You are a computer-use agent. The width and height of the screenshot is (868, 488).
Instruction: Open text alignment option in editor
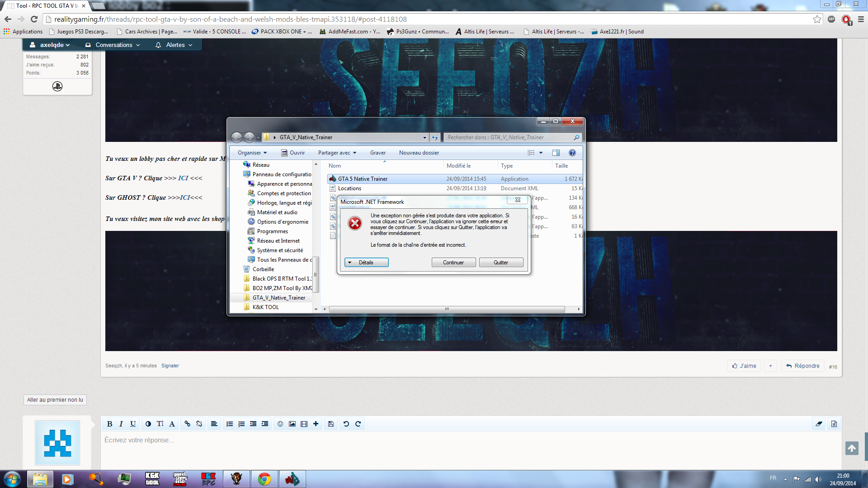pos(214,424)
